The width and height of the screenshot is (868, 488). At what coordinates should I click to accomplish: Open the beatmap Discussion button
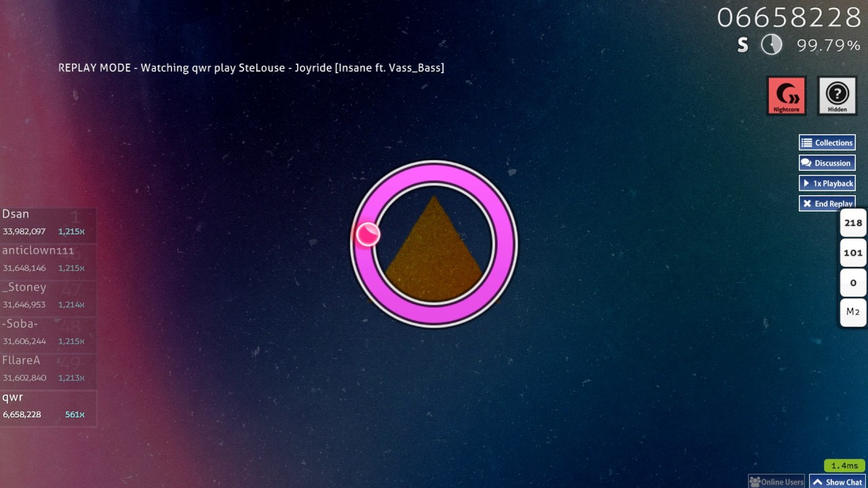click(827, 163)
